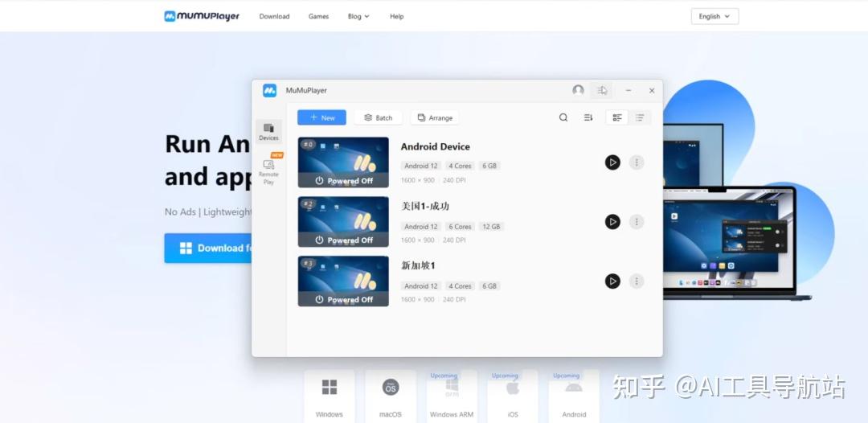The image size is (868, 423).
Task: Minimize the MuMuPlayer window
Action: tap(628, 90)
